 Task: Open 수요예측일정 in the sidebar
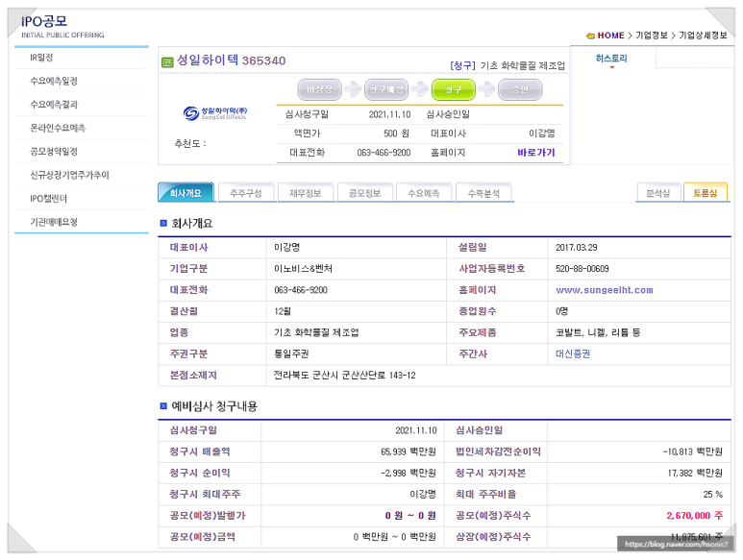(54, 81)
